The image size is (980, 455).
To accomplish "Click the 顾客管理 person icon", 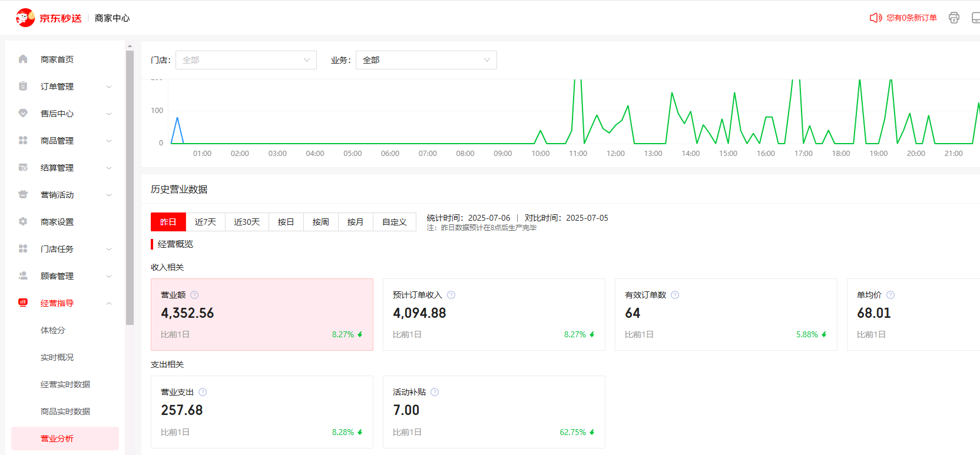I will point(23,275).
